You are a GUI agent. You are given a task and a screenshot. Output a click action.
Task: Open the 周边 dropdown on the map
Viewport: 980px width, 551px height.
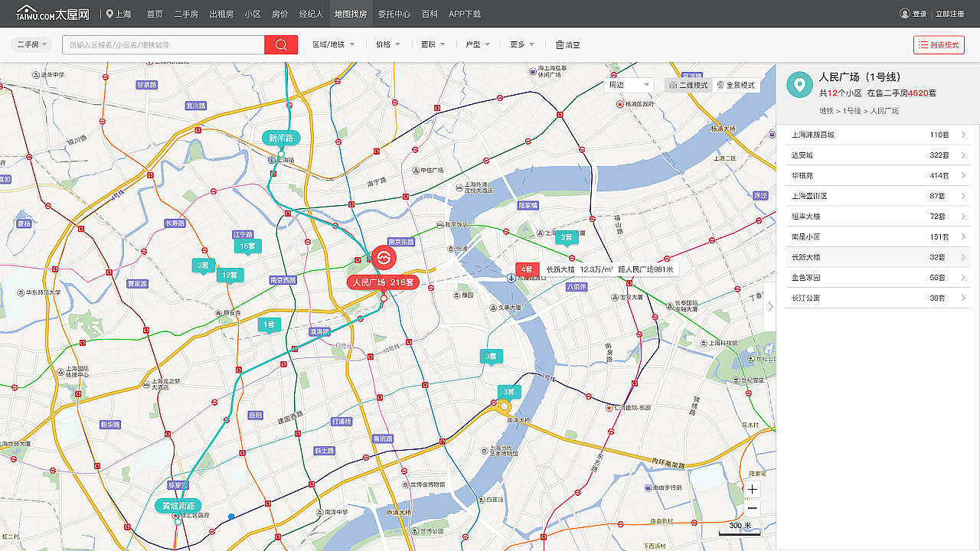tap(629, 85)
